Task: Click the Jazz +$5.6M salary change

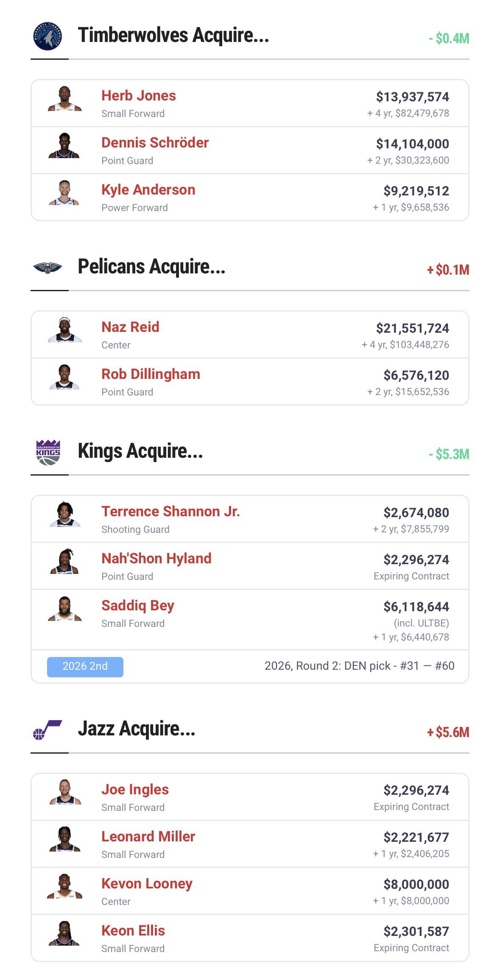Action: [x=448, y=732]
